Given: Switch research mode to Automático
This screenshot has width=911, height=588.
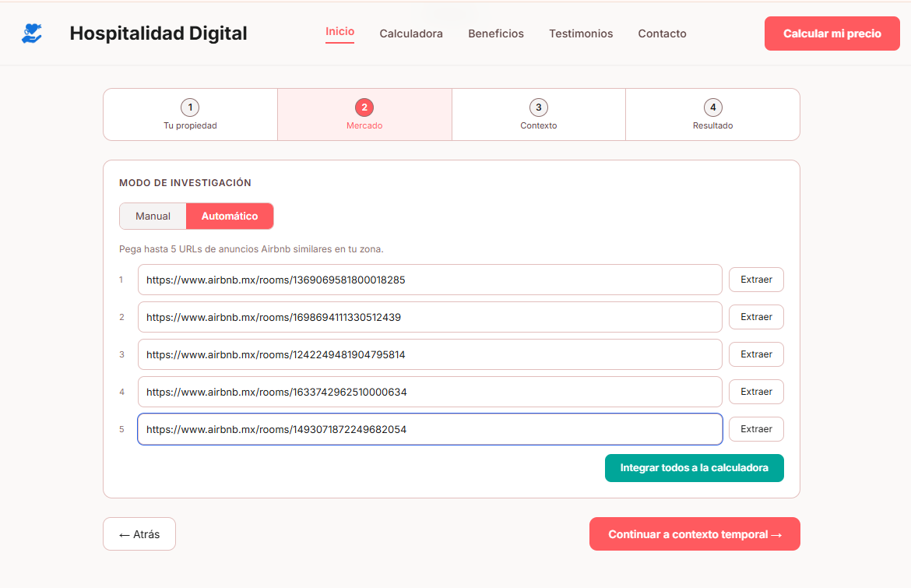Looking at the screenshot, I should click(x=230, y=217).
